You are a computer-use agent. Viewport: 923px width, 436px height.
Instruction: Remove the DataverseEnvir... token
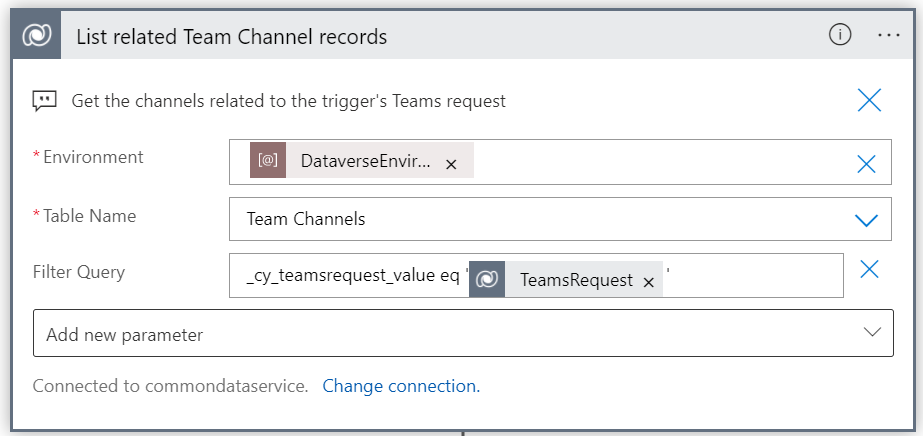(x=451, y=165)
